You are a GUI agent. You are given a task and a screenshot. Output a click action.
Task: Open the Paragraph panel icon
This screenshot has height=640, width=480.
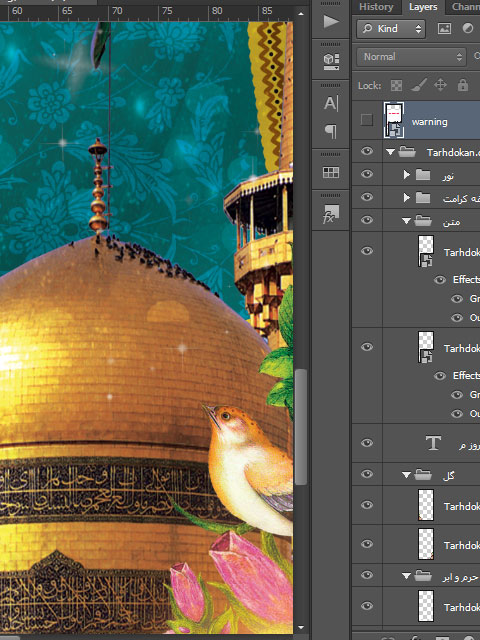click(x=331, y=131)
